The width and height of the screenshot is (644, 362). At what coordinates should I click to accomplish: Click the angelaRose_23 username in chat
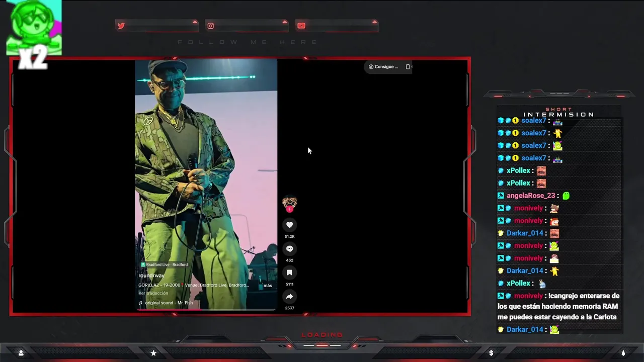(x=531, y=196)
